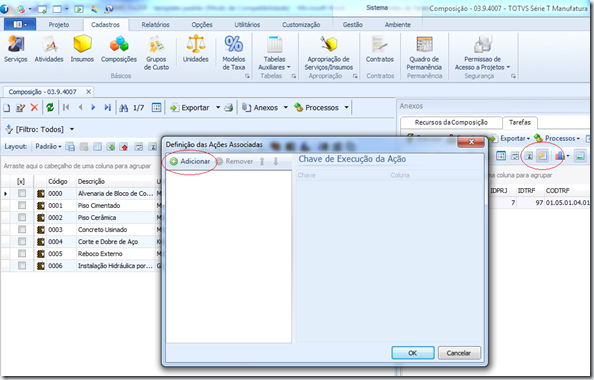Check the box for Reboco Externo
This screenshot has width=594, height=380.
pyautogui.click(x=22, y=253)
